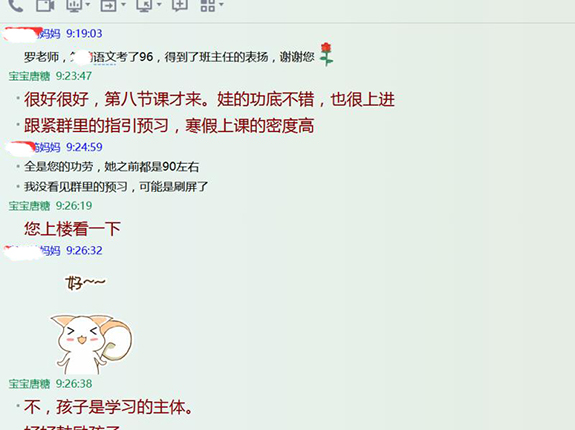Click the cat sticker image

click(x=91, y=343)
